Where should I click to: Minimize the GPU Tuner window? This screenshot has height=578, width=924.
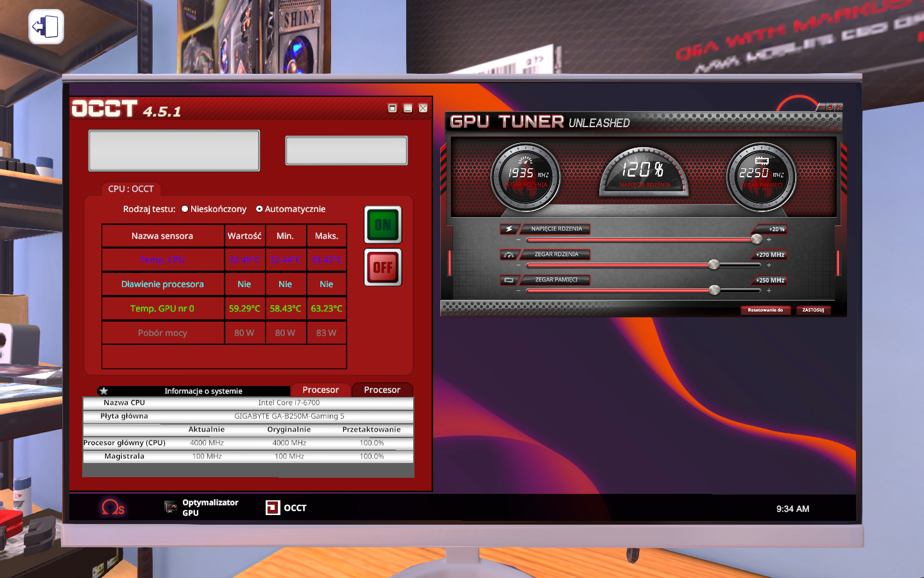[821, 107]
